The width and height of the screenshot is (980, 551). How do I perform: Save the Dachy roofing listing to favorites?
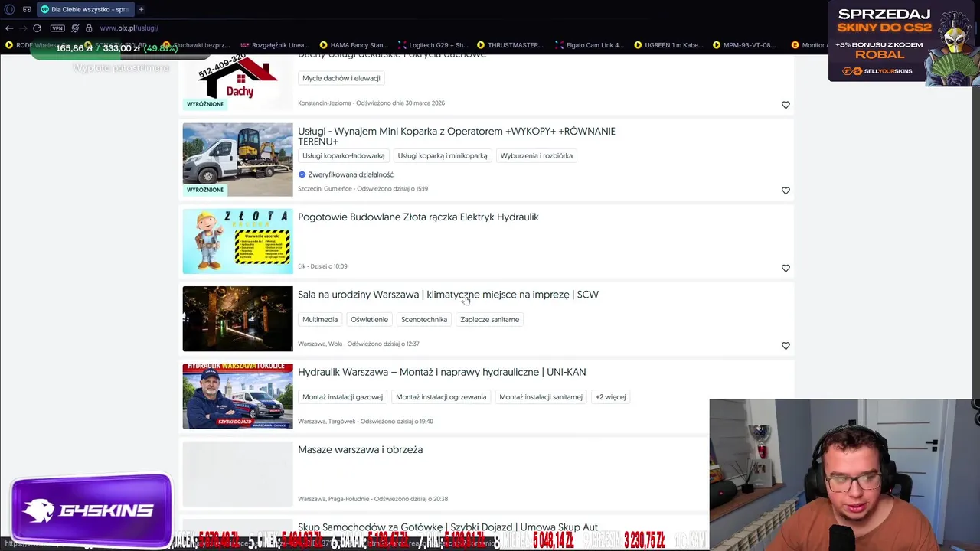click(786, 105)
